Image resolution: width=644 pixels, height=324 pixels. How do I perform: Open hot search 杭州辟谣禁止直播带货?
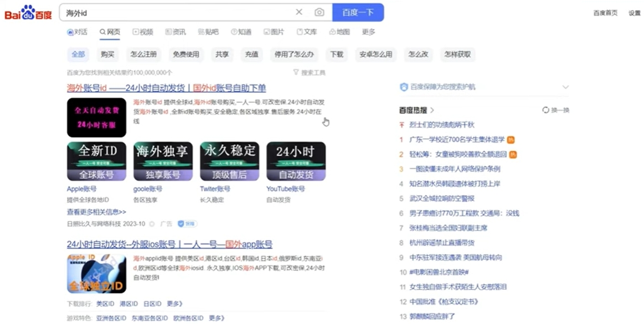(442, 243)
